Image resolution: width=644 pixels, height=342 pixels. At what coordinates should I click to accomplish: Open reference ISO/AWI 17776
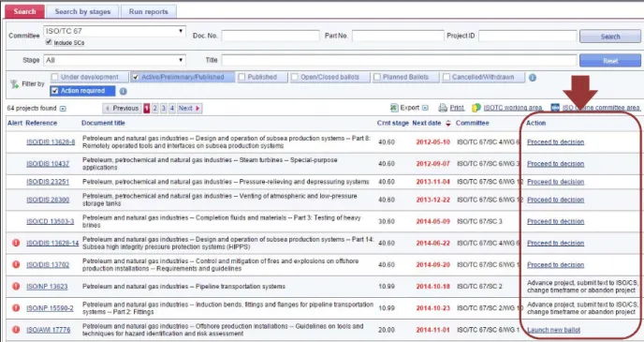click(48, 330)
